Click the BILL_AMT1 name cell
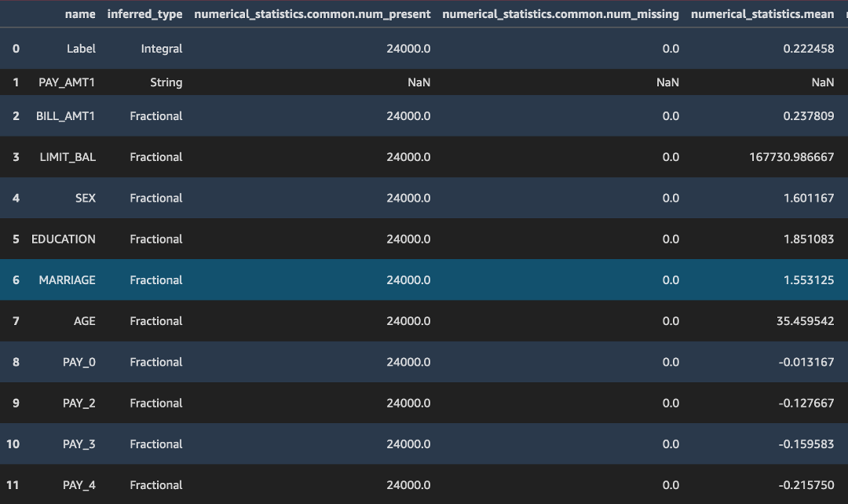848x504 pixels. 65,116
